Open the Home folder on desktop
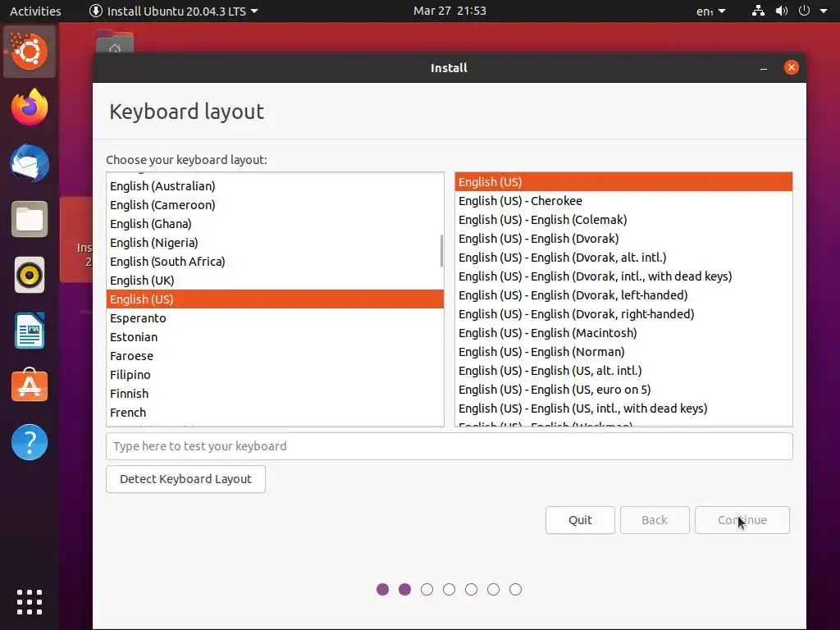The image size is (840, 630). pos(115,43)
